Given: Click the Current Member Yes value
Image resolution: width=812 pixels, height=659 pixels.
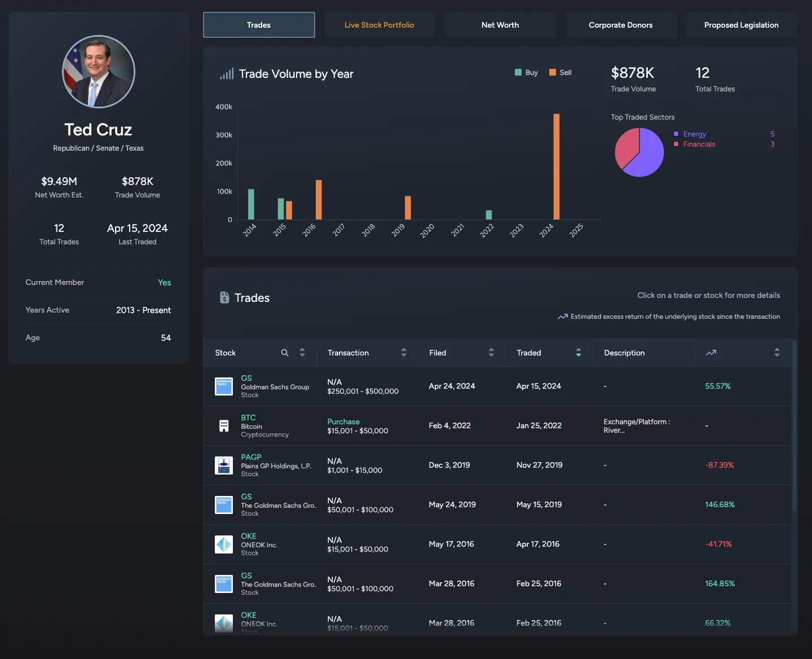Looking at the screenshot, I should coord(165,282).
